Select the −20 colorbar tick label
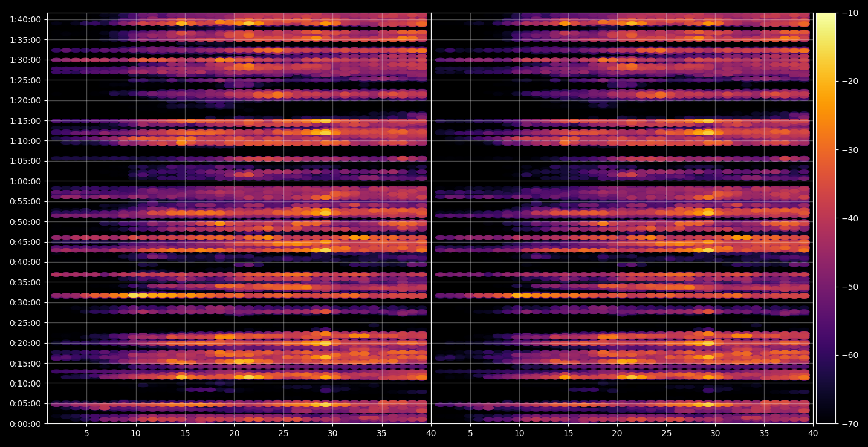 tap(849, 81)
